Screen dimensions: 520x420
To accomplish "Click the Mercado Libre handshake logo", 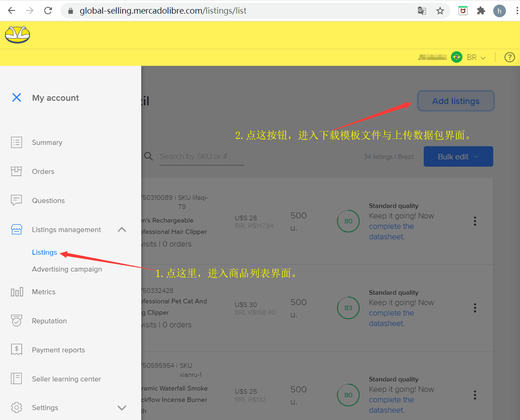I will click(18, 35).
